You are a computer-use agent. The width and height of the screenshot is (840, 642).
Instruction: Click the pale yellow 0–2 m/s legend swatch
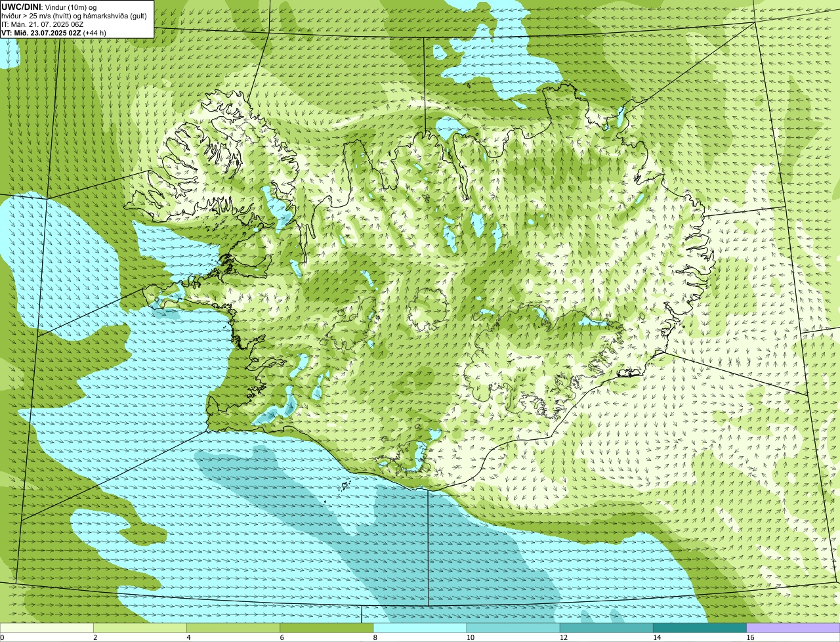pyautogui.click(x=47, y=628)
